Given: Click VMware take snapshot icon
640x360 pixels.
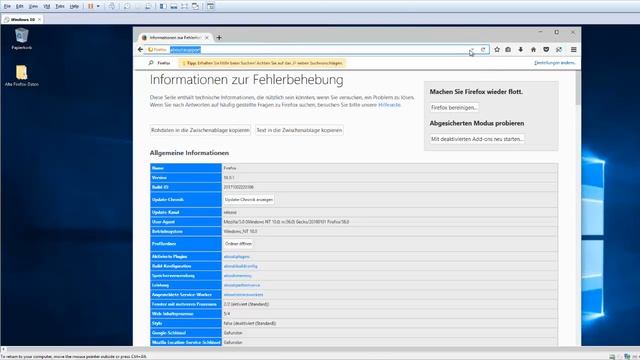Looking at the screenshot, I should tap(127, 7).
